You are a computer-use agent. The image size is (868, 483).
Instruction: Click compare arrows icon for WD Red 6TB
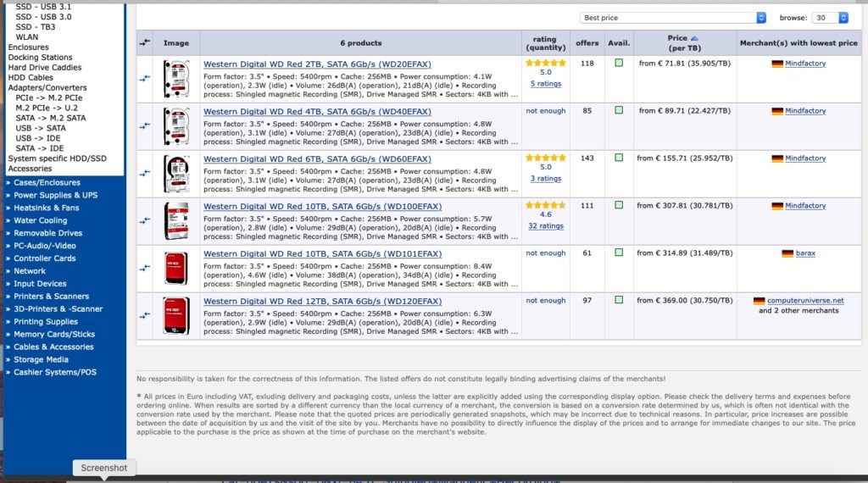point(144,173)
